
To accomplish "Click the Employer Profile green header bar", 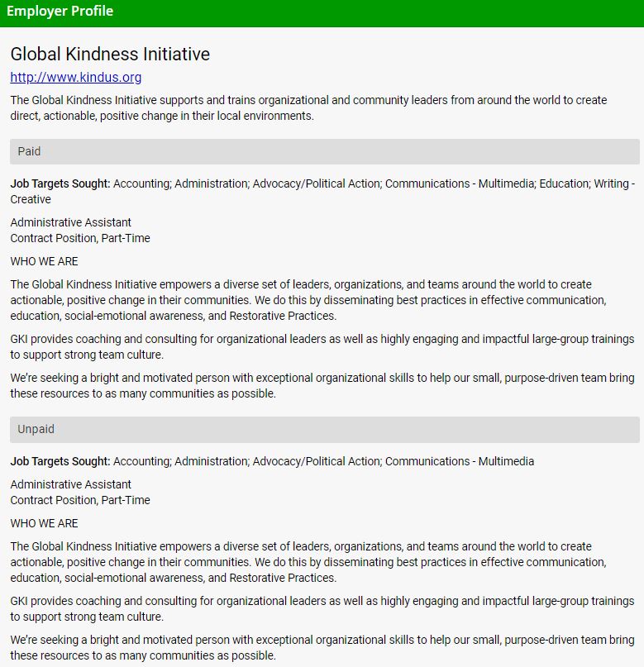I will [x=322, y=12].
